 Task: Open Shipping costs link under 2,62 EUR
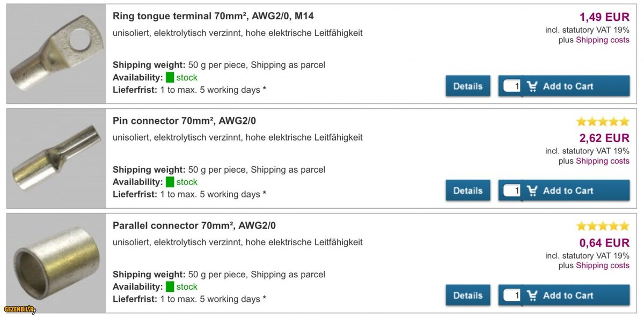(x=602, y=161)
